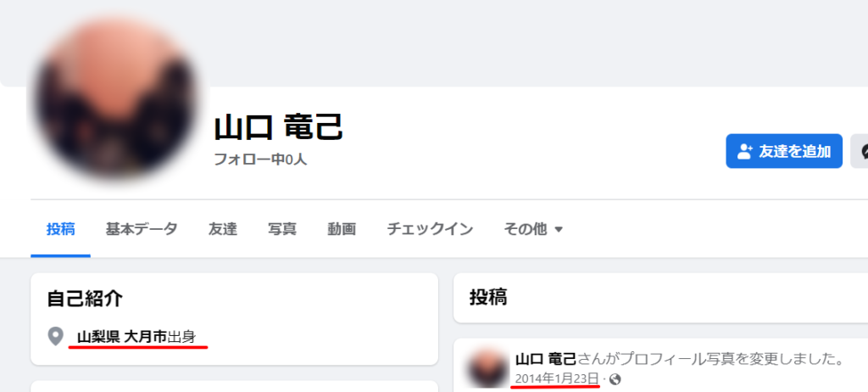This screenshot has width=868, height=392.
Task: Open the 友達 tab
Action: click(223, 228)
